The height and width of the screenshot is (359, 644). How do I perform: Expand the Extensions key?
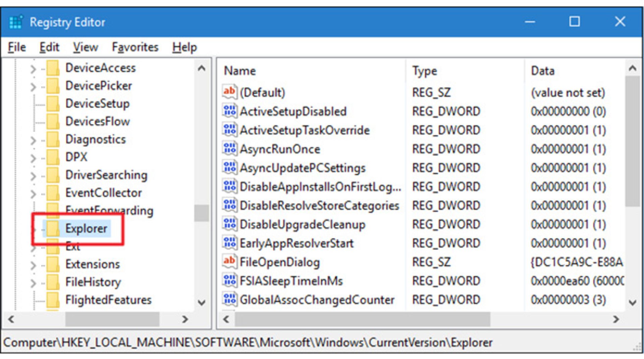(33, 265)
